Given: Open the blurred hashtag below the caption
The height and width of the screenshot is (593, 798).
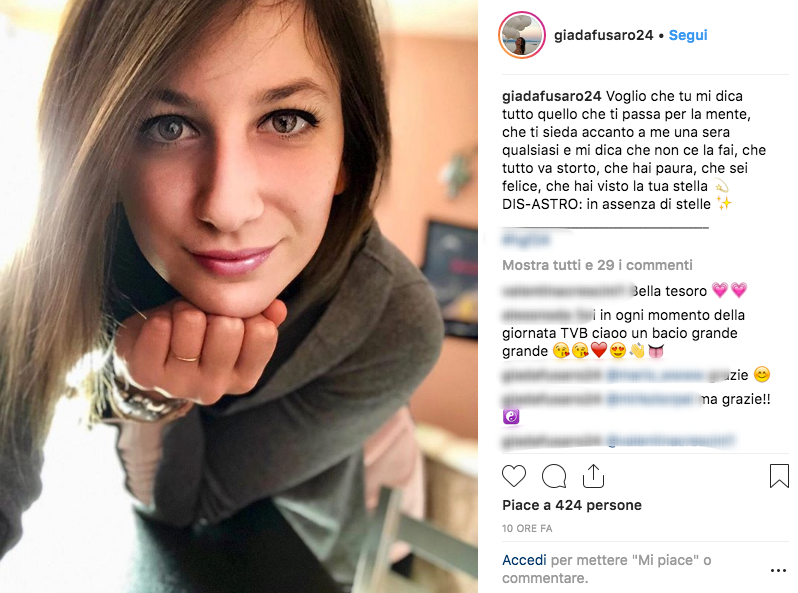Looking at the screenshot, I should click(526, 239).
